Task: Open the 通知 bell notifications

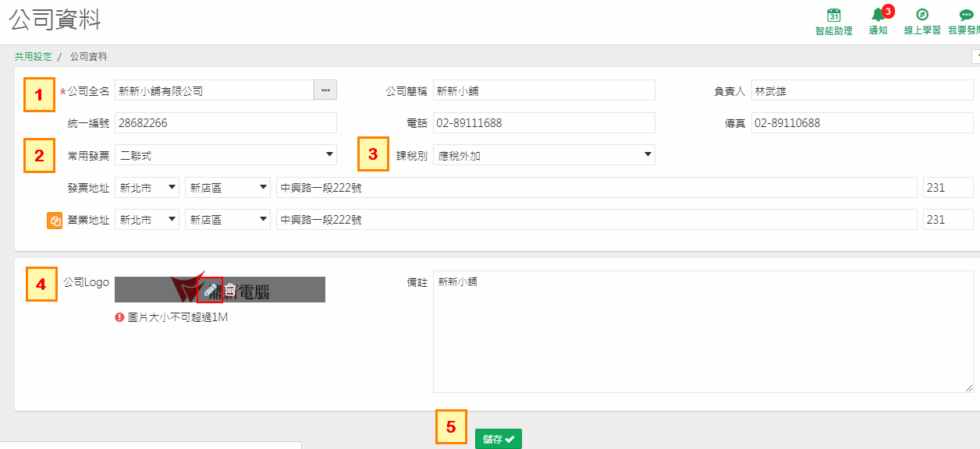Action: pyautogui.click(x=879, y=15)
